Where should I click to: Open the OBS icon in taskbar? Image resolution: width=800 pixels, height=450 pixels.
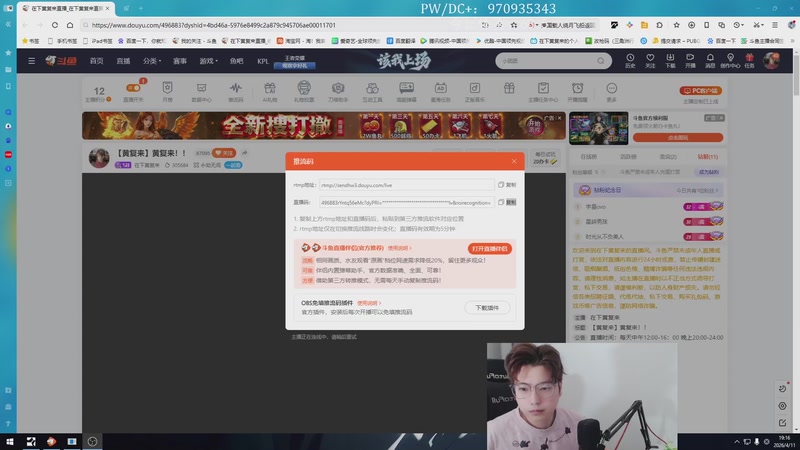(92, 441)
